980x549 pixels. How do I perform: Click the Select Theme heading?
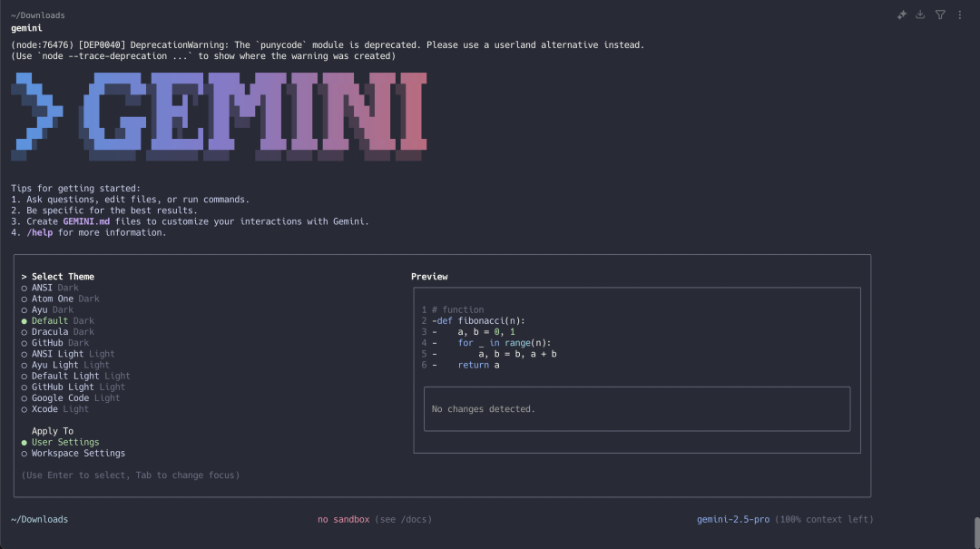(x=63, y=277)
